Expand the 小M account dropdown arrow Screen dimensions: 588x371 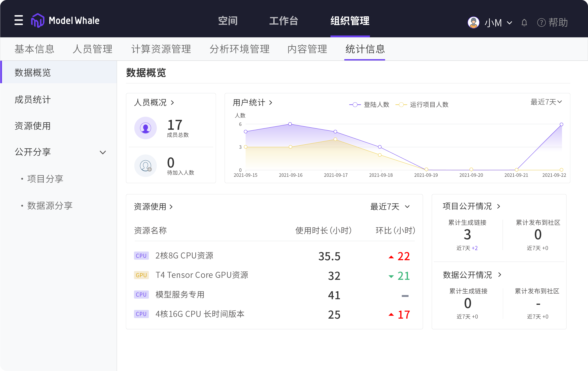coord(509,23)
